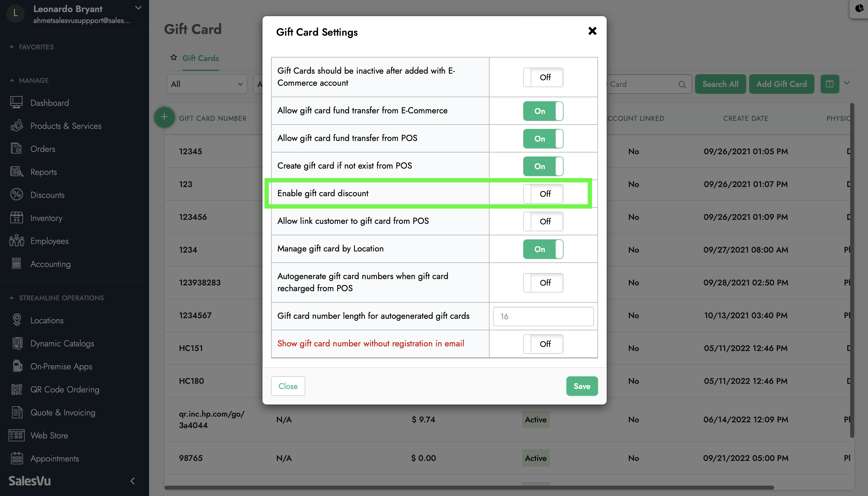Open Inventory management section

46,218
